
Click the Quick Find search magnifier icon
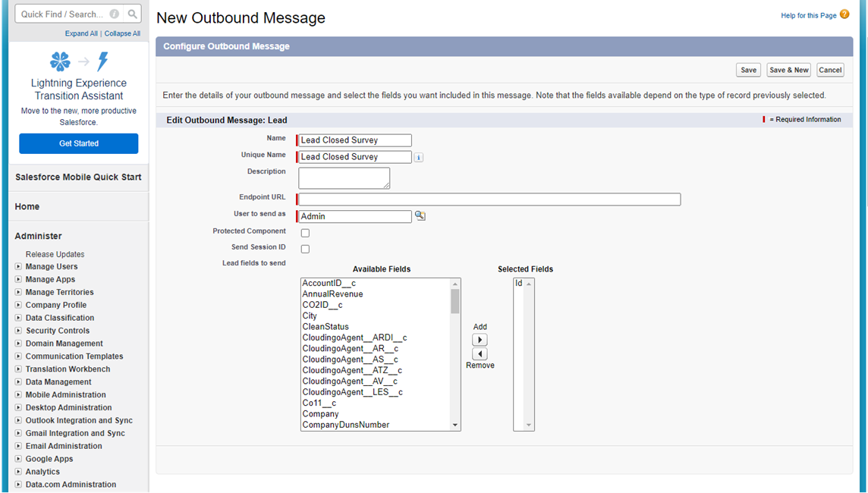133,14
